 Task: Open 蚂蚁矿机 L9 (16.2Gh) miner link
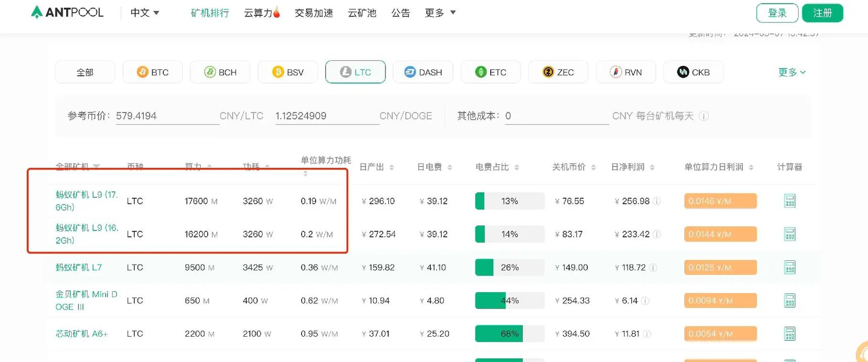pyautogui.click(x=87, y=234)
